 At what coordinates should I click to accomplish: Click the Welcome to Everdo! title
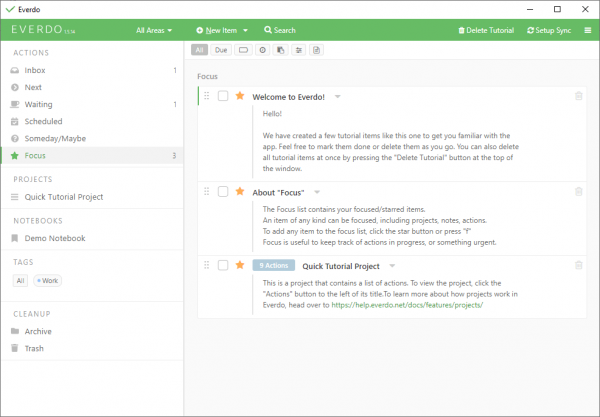pyautogui.click(x=289, y=97)
